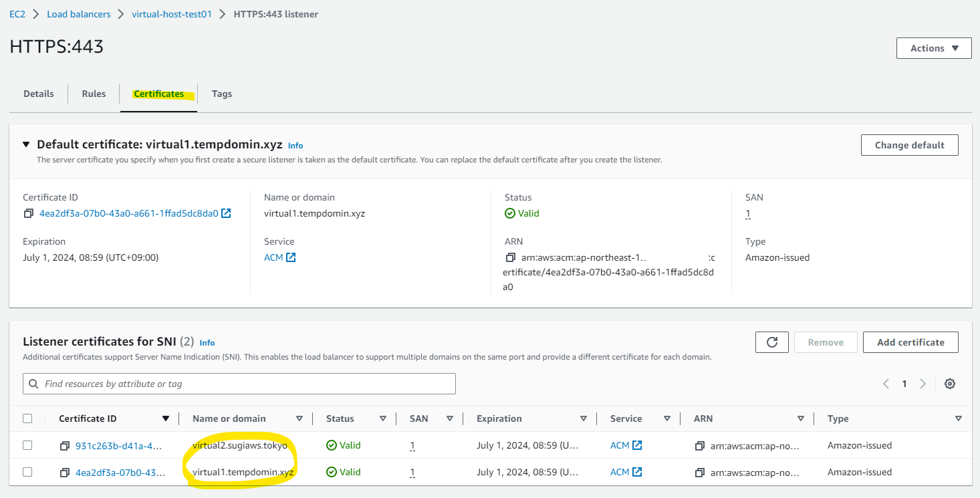980x498 pixels.
Task: Go to Load balancers via breadcrumb
Action: click(x=78, y=13)
